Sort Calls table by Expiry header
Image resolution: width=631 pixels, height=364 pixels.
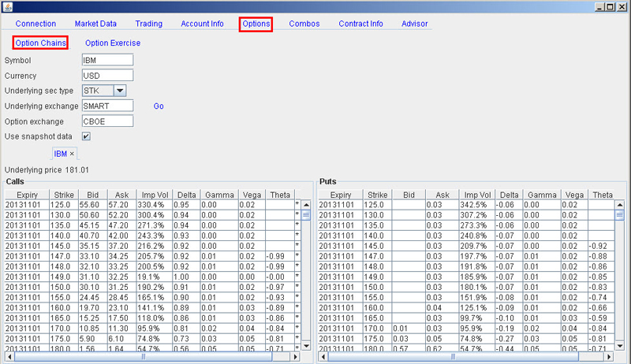pos(27,195)
